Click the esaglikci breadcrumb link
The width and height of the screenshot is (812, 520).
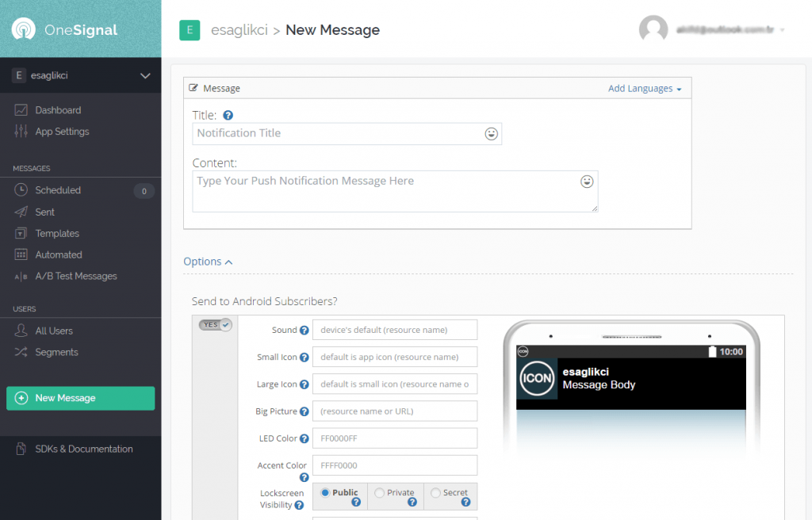[x=239, y=30]
